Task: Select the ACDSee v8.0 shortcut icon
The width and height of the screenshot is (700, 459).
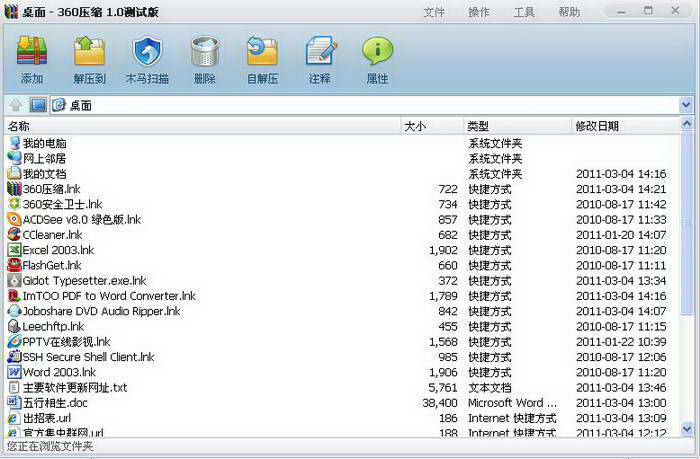Action: click(14, 219)
